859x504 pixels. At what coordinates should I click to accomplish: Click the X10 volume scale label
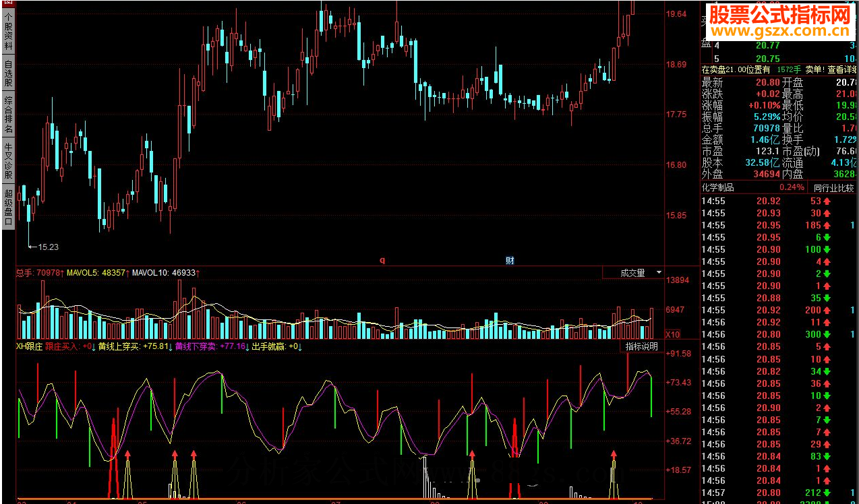(673, 334)
